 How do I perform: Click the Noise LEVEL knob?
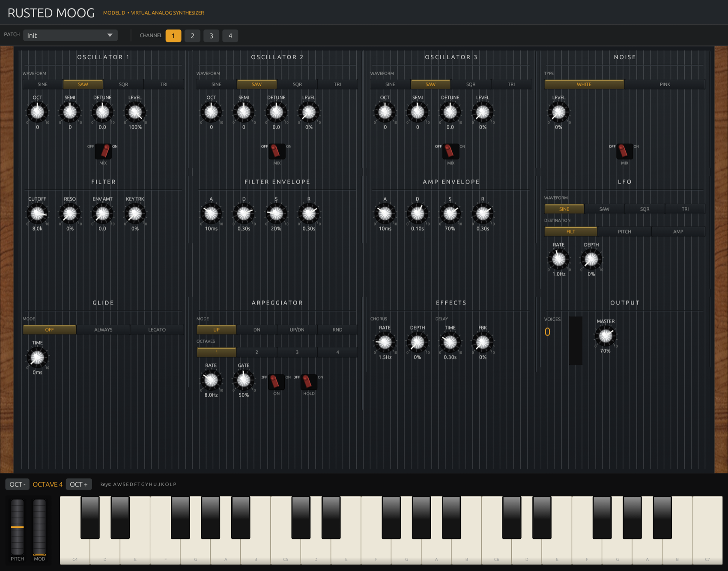[x=558, y=112]
